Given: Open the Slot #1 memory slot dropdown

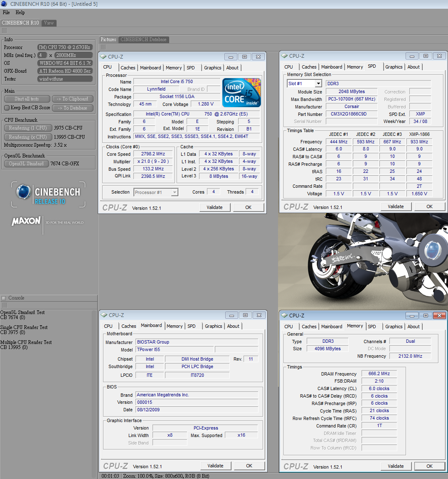Looking at the screenshot, I should 318,84.
